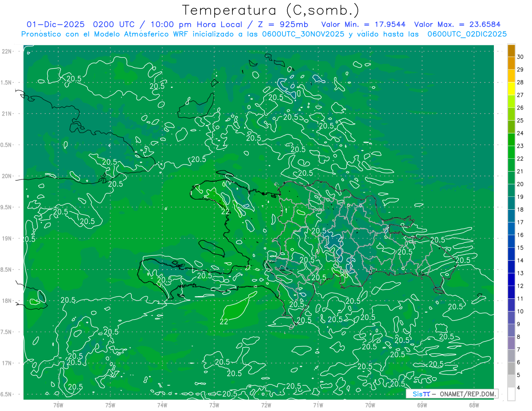This screenshot has width=532, height=411.
Task: Pick the legend color band between 29 and 30
Action: point(511,63)
